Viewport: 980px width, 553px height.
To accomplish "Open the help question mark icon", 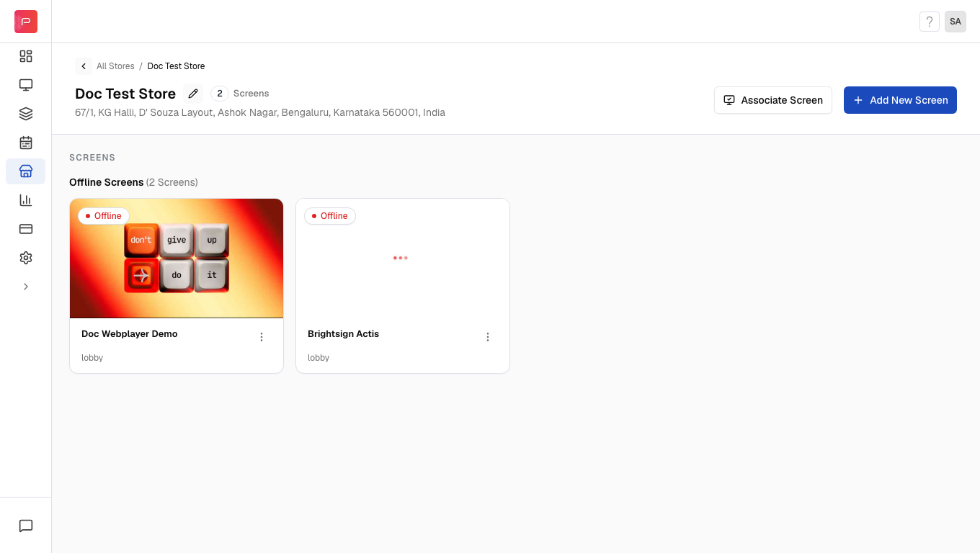I will (930, 22).
